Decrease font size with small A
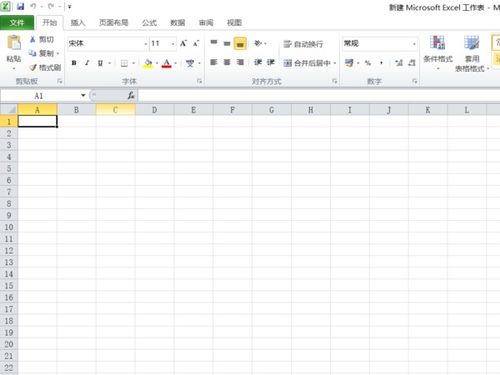The width and height of the screenshot is (500, 375). (196, 43)
